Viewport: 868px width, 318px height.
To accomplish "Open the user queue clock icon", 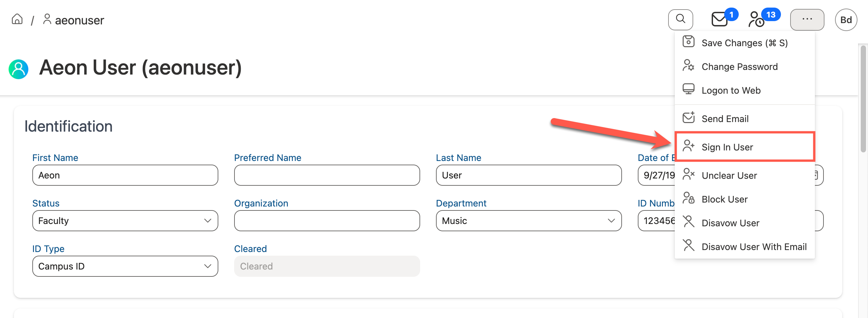I will pyautogui.click(x=756, y=19).
